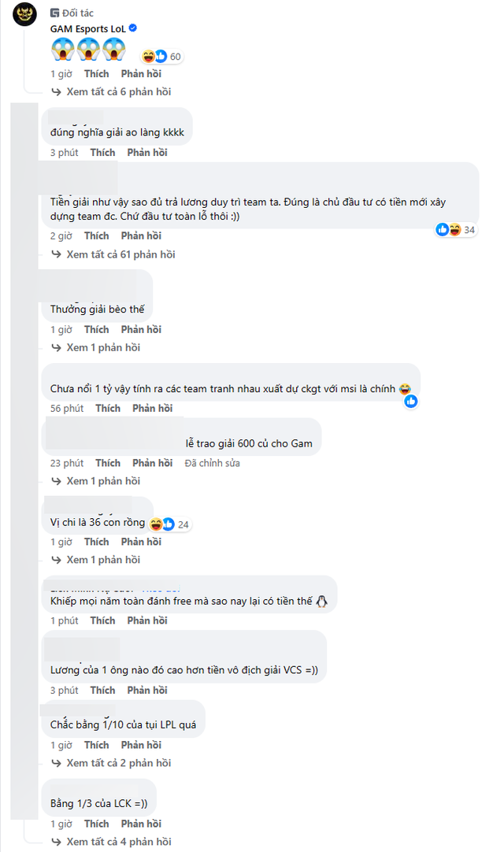504x852 pixels.
Task: Expand "Xem tất cả 61 phản hồi" replies
Action: click(x=120, y=254)
